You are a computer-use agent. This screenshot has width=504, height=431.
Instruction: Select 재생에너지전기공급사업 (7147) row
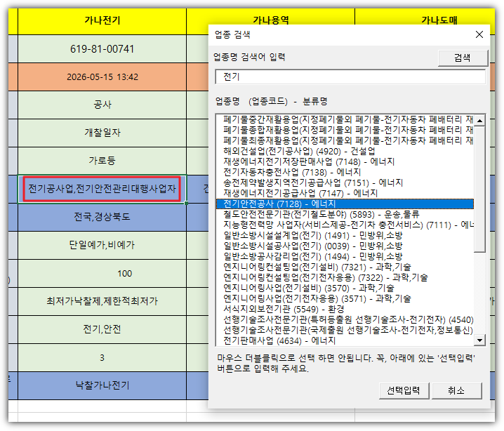[345, 193]
